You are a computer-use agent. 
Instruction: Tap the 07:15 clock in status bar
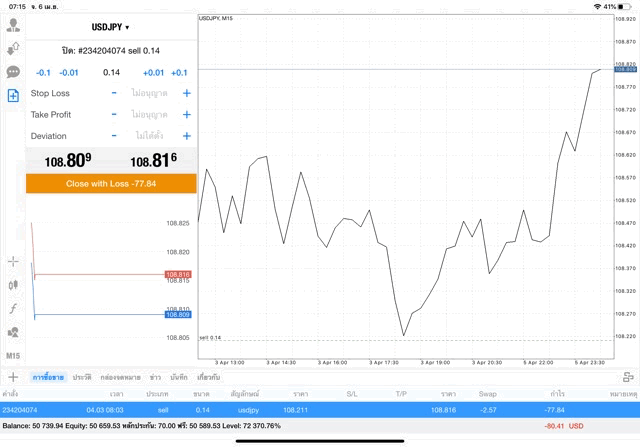17,7
